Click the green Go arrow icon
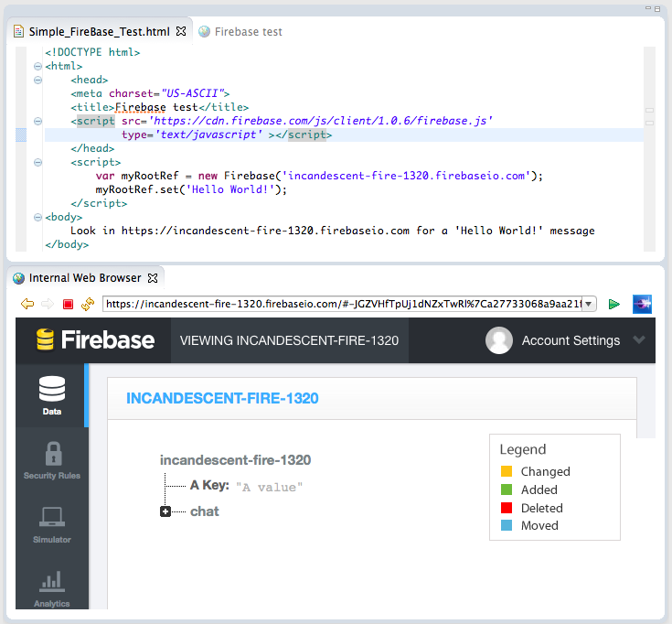The height and width of the screenshot is (624, 672). 614,304
